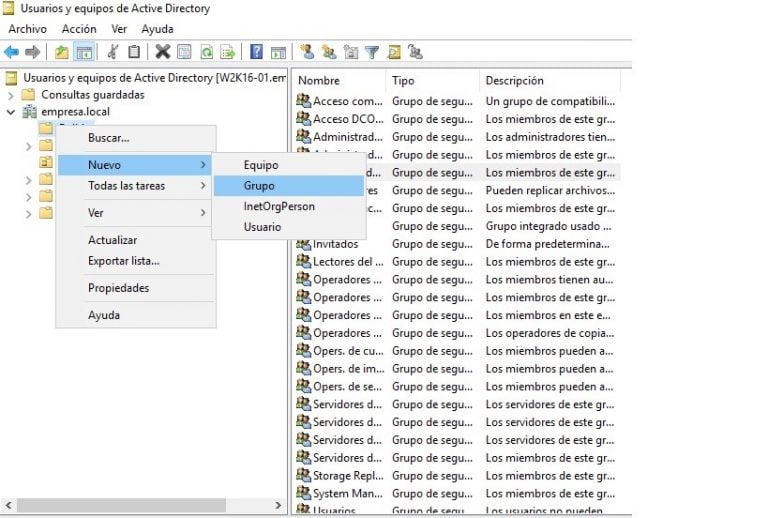
Task: Click the group icon beside Storage Repl...
Action: pyautogui.click(x=303, y=474)
